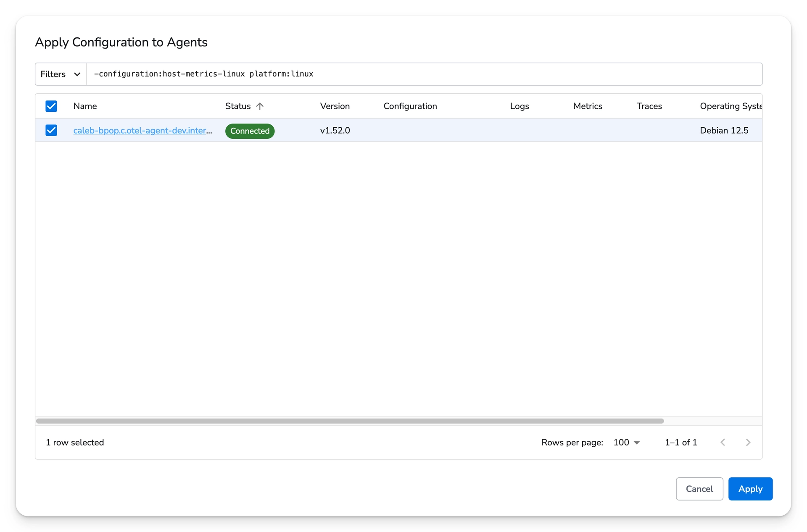
Task: Click the Apply button
Action: tap(750, 489)
